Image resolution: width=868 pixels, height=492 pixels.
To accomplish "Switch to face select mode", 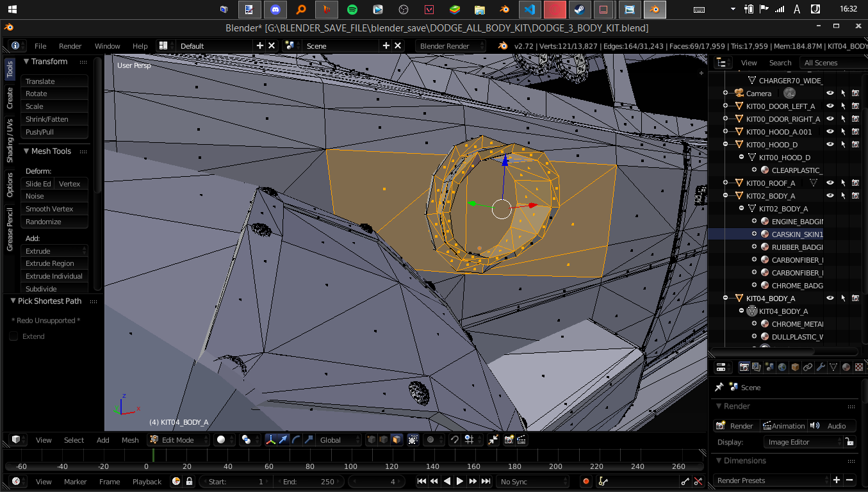I will tap(397, 440).
